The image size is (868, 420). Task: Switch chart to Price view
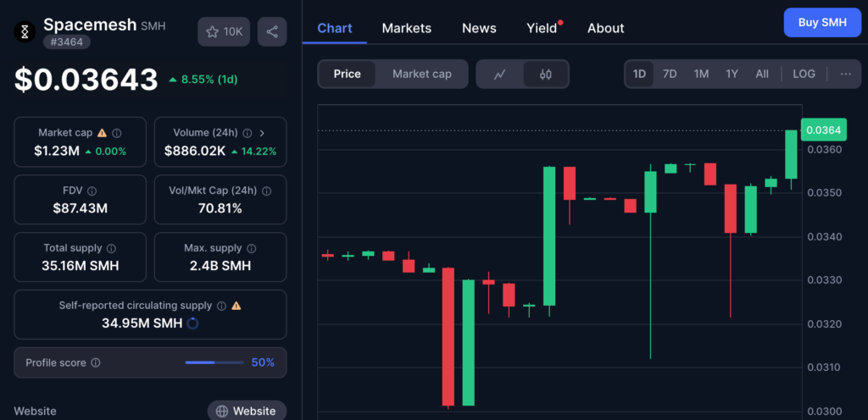[347, 74]
